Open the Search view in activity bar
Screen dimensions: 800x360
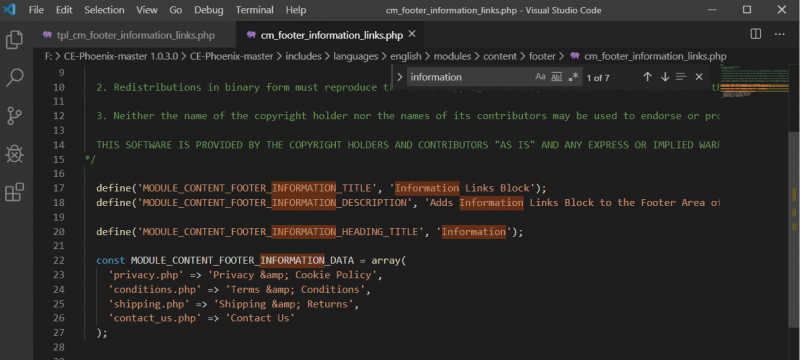click(14, 78)
